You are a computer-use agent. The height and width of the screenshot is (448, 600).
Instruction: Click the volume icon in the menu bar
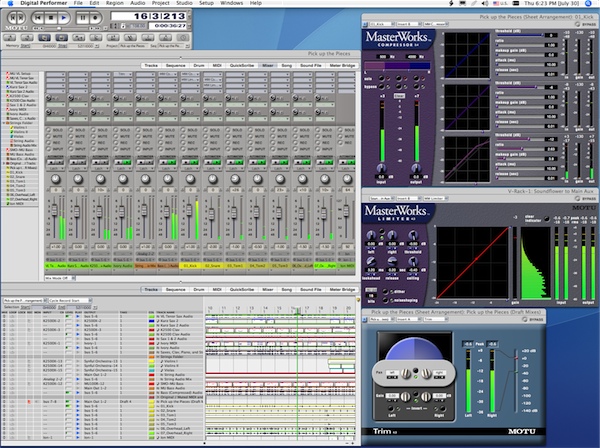(485, 3)
